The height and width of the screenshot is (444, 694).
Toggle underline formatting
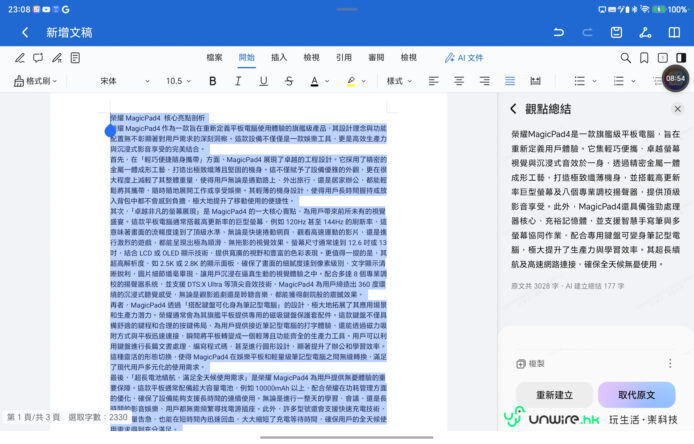pyautogui.click(x=263, y=81)
